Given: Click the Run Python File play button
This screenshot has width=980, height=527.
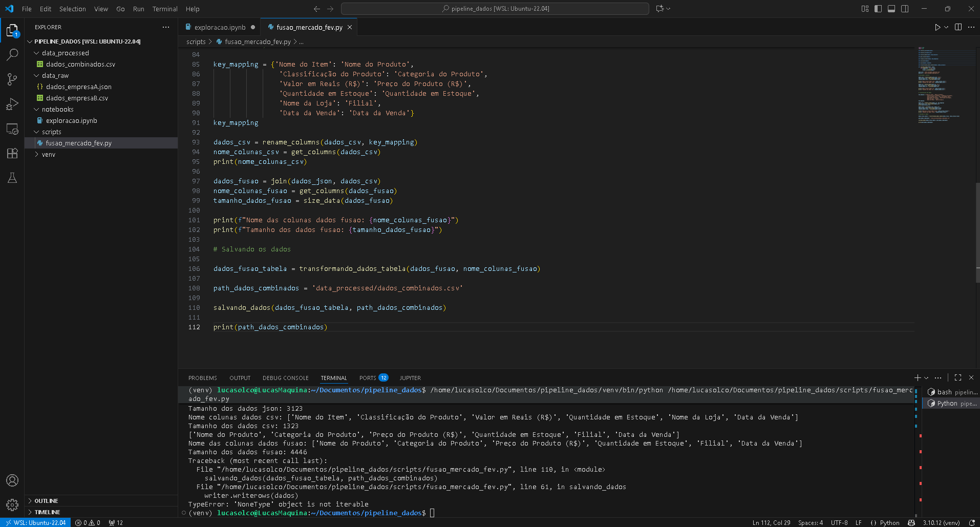Looking at the screenshot, I should click(x=937, y=27).
